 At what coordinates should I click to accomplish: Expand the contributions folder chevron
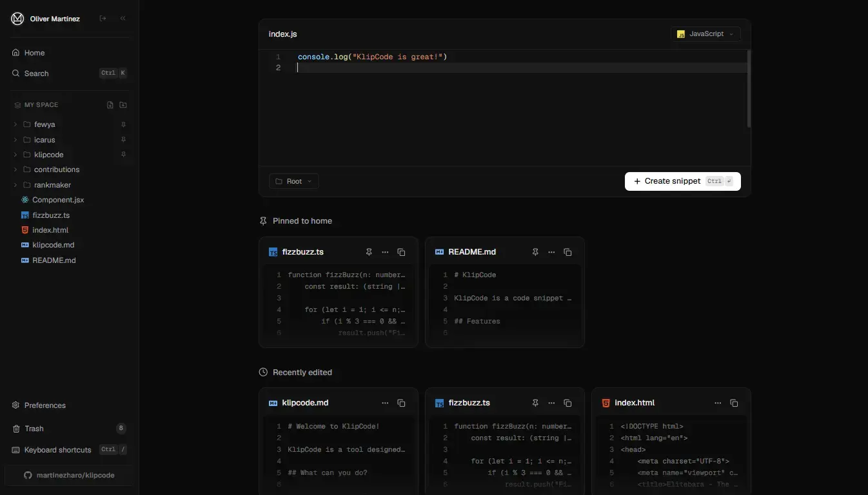click(15, 170)
